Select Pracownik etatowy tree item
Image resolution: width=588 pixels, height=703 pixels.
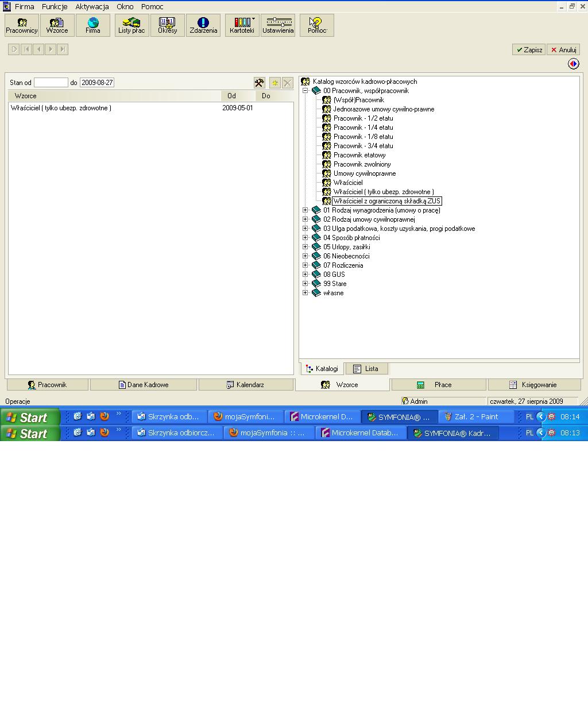(359, 155)
